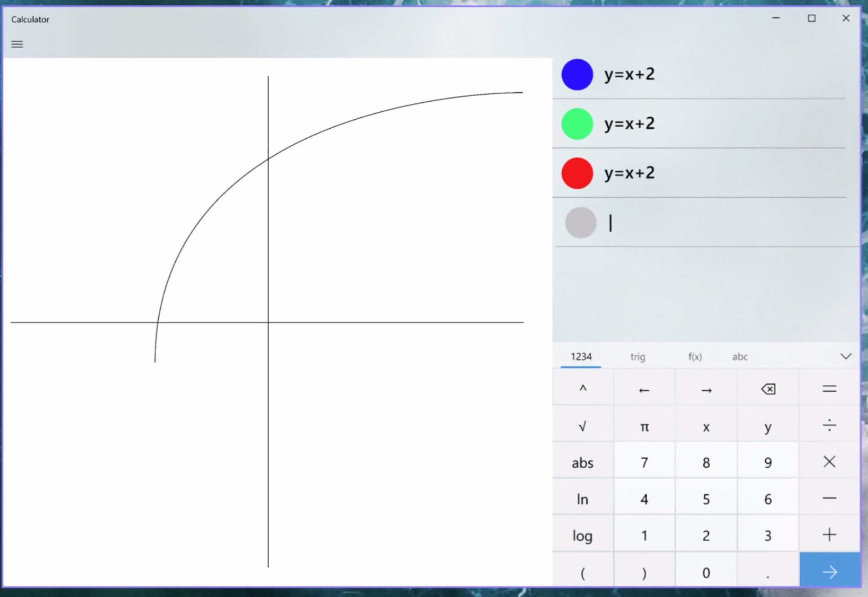868x597 pixels.
Task: Open the hamburger navigation menu
Action: pyautogui.click(x=17, y=44)
